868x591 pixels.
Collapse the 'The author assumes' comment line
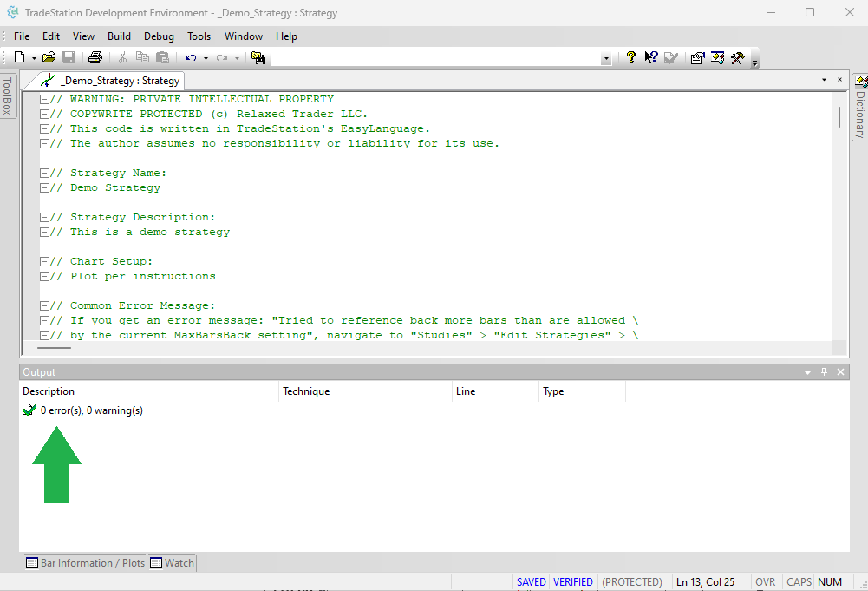pos(44,143)
